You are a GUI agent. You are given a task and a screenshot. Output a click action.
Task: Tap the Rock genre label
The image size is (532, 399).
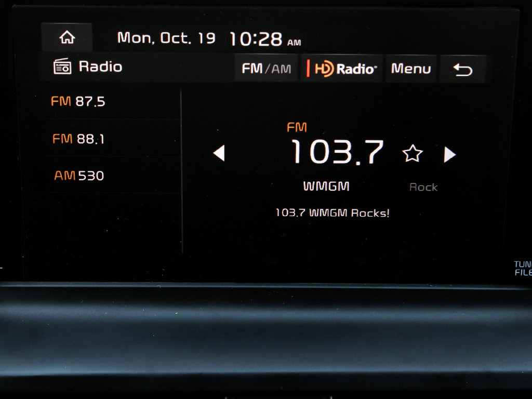pos(423,187)
